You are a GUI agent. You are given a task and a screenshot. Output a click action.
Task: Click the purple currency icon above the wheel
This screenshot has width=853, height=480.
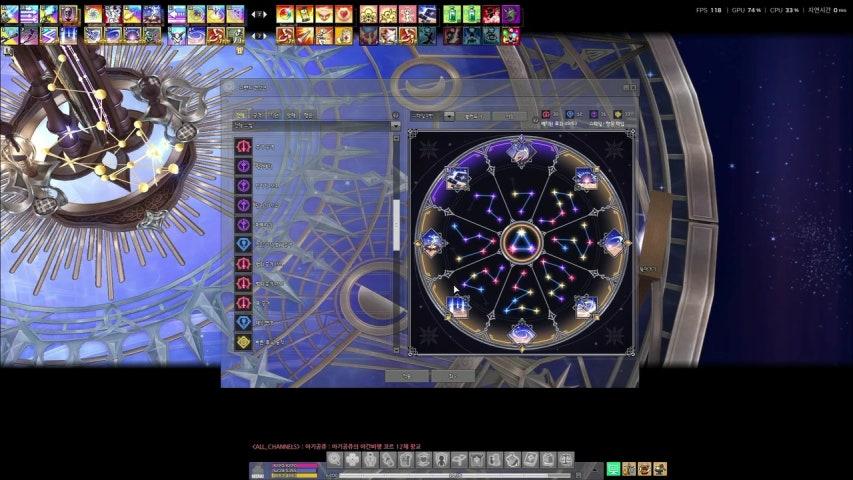594,114
